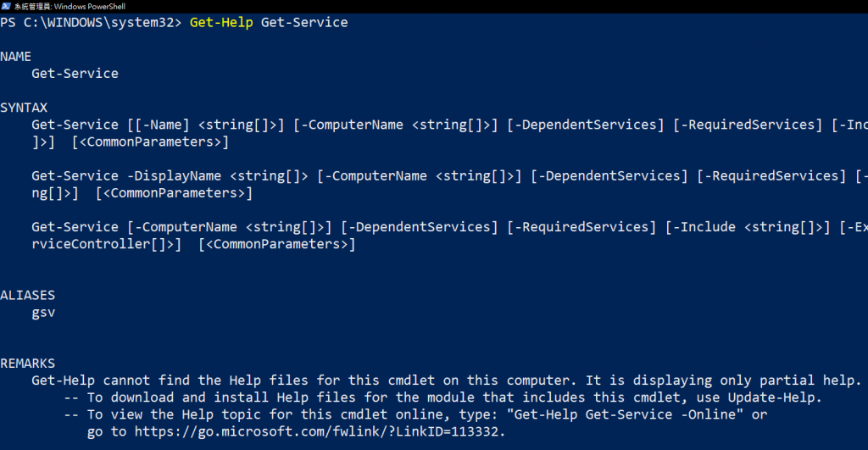
Task: Click [-RequiredServices] in the first syntax line
Action: [x=748, y=125]
